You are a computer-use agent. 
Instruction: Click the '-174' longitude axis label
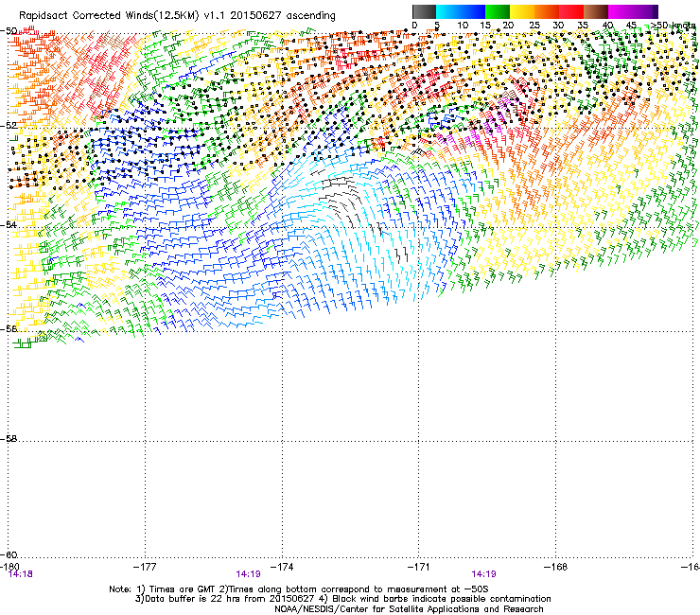[282, 567]
